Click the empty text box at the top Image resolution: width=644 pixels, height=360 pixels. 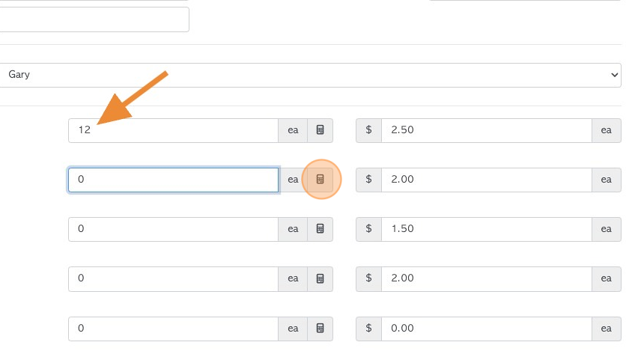[x=94, y=19]
